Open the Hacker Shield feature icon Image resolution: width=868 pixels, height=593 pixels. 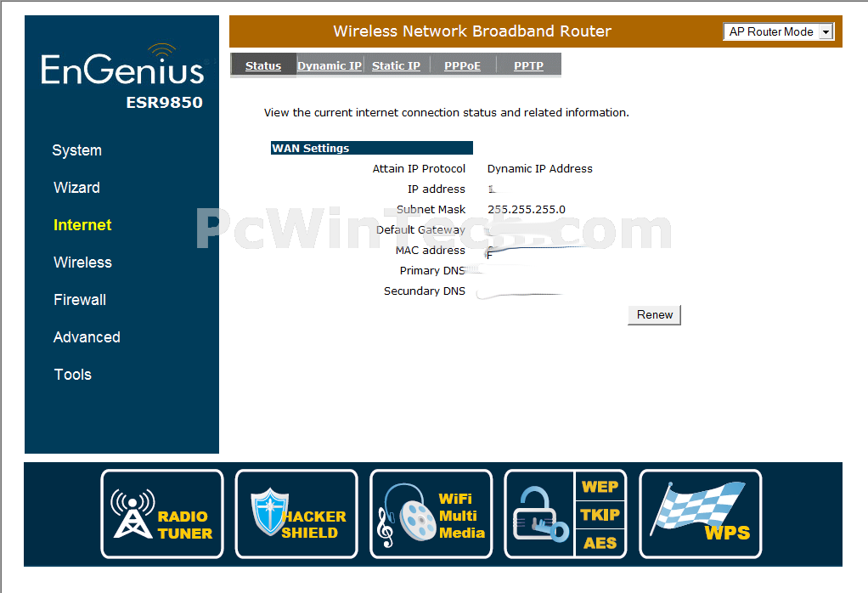(x=296, y=514)
